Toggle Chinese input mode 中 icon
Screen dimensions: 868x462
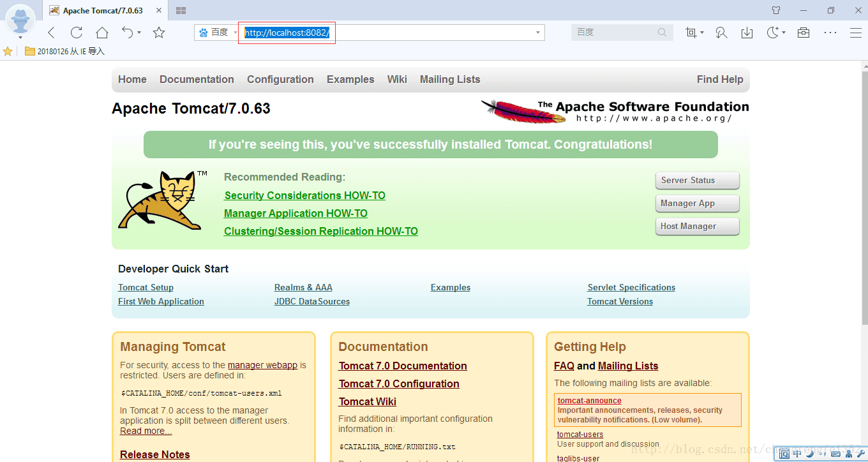(797, 454)
